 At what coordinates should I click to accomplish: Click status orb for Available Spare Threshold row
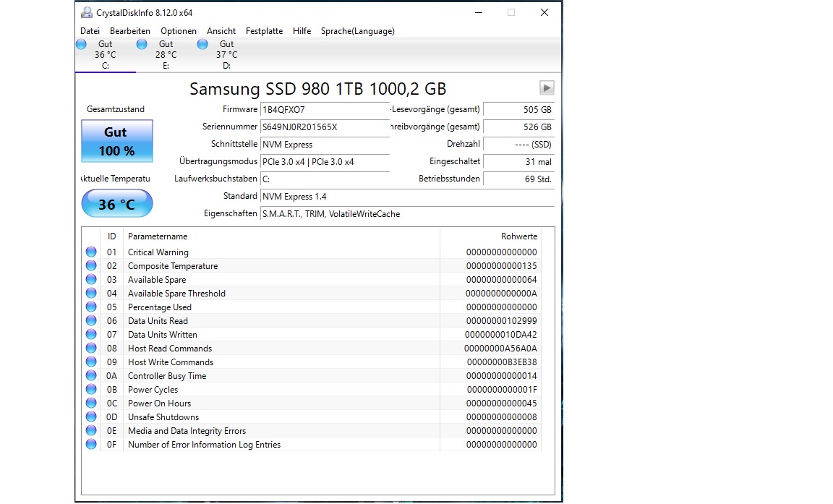coord(91,293)
